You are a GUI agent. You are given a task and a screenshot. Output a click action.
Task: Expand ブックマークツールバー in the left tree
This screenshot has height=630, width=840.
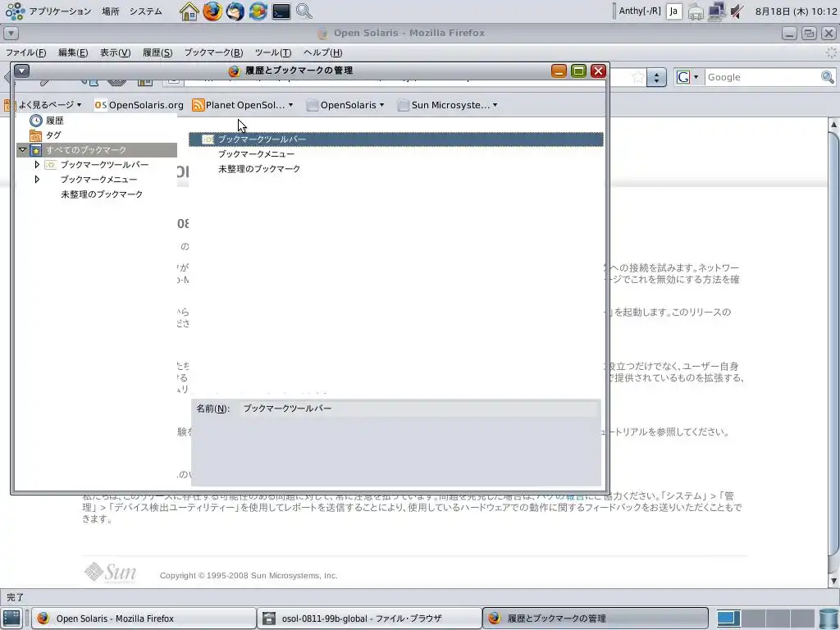coord(36,164)
